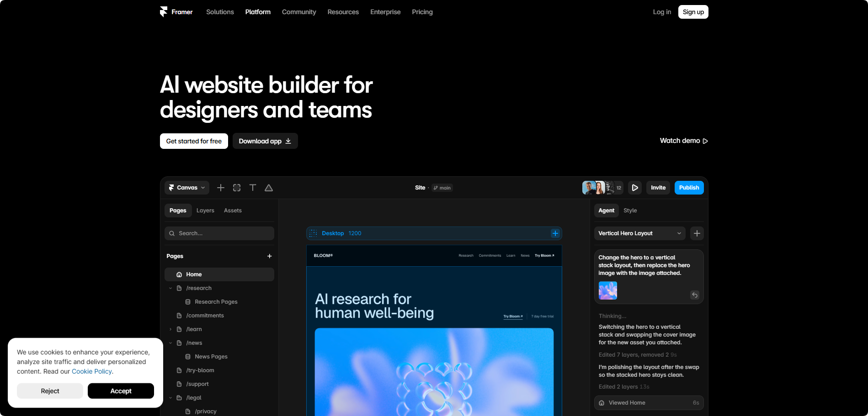Image resolution: width=868 pixels, height=416 pixels.
Task: Click the /commitments page file icon
Action: point(179,316)
